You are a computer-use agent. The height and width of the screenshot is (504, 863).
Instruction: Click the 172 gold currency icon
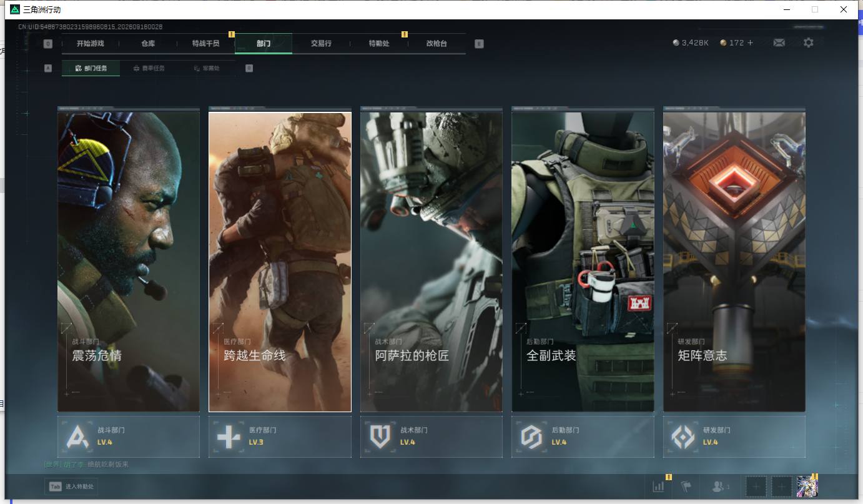click(723, 43)
